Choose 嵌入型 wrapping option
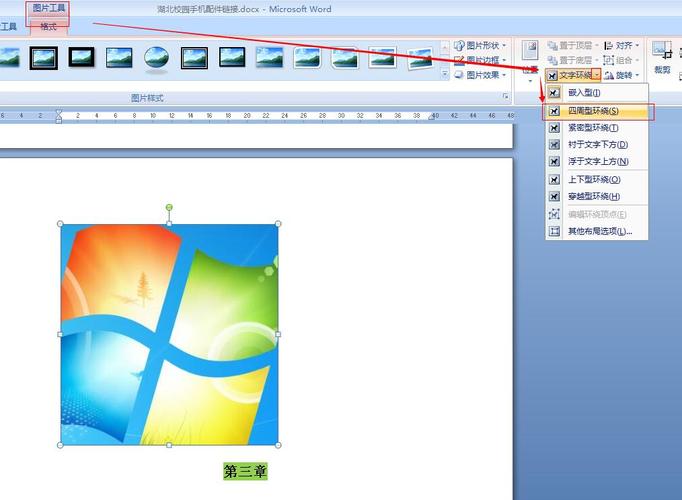Image resolution: width=682 pixels, height=500 pixels. point(596,93)
